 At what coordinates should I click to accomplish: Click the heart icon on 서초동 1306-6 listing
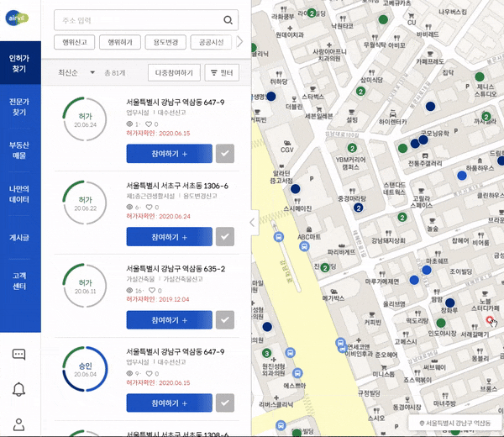pos(149,207)
